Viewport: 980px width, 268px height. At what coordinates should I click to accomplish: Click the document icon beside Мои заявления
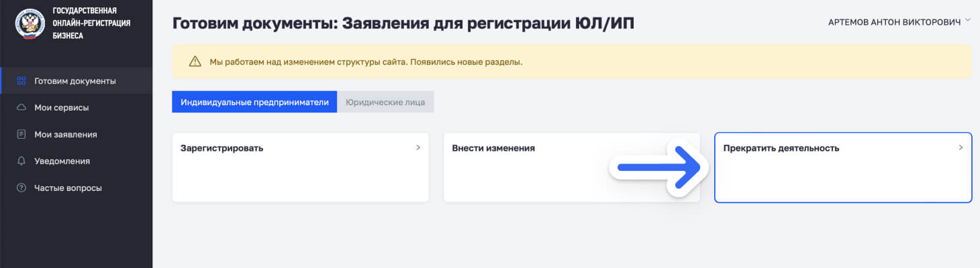coord(21,134)
